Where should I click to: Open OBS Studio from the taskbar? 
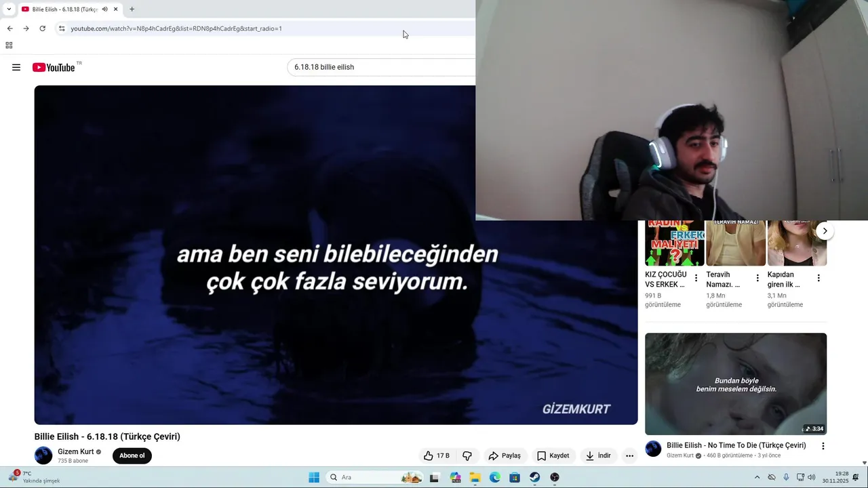(555, 477)
